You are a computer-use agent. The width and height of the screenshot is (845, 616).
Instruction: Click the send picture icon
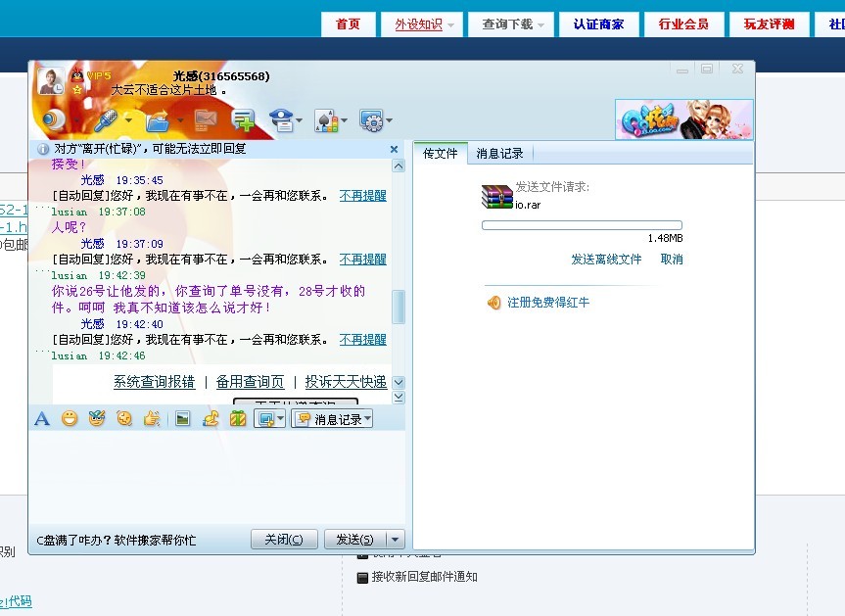[x=182, y=419]
